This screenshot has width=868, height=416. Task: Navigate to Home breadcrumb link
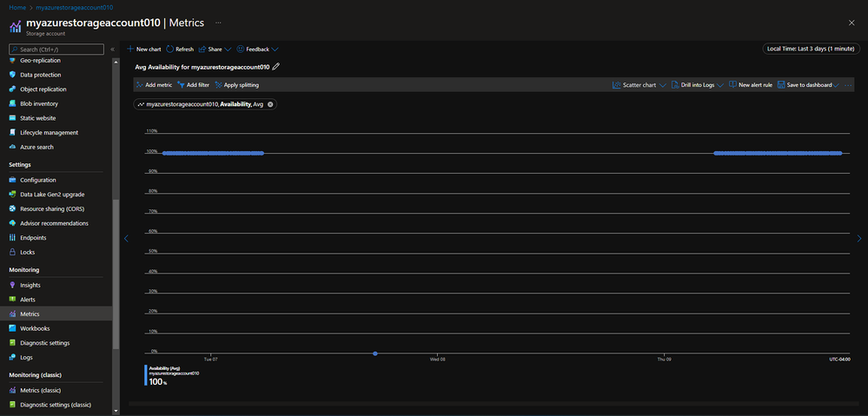pyautogui.click(x=17, y=7)
